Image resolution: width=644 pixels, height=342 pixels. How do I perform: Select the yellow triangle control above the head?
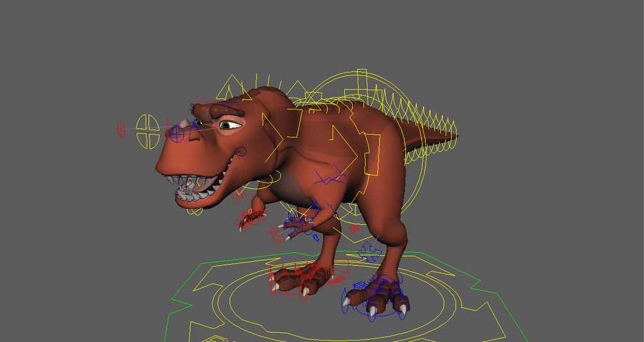pos(231,87)
